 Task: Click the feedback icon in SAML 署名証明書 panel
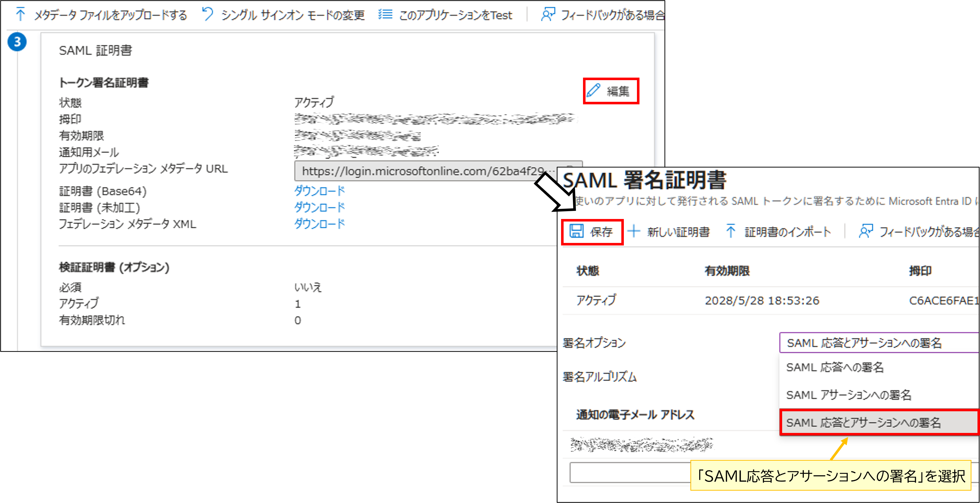point(867,231)
